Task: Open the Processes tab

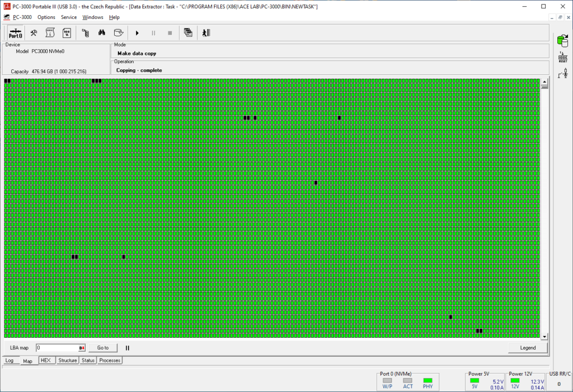Action: point(110,361)
